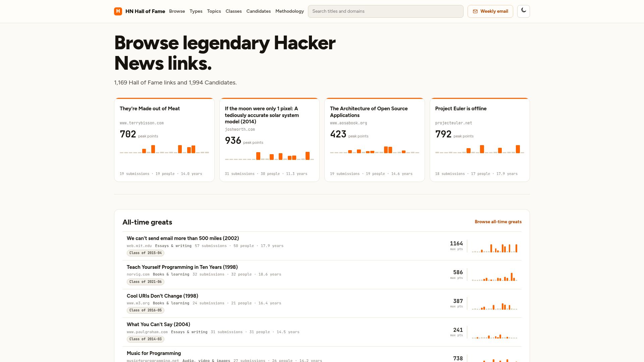Click the 792 peak points bar chart
The image size is (644, 362).
pyautogui.click(x=480, y=149)
